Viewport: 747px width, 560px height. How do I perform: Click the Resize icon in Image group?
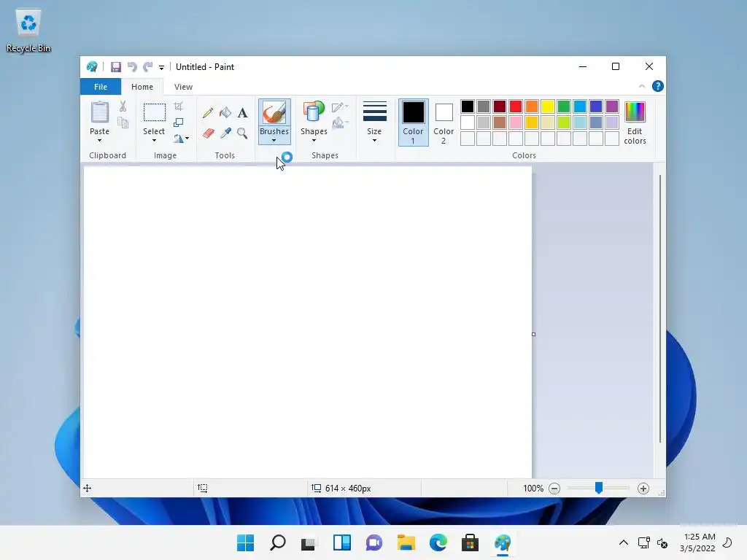(x=178, y=122)
